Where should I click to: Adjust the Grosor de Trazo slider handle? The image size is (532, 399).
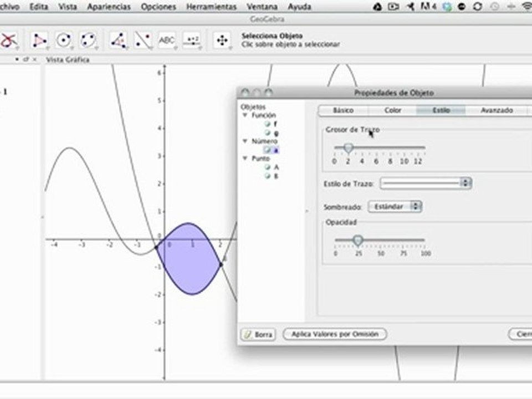pyautogui.click(x=348, y=148)
